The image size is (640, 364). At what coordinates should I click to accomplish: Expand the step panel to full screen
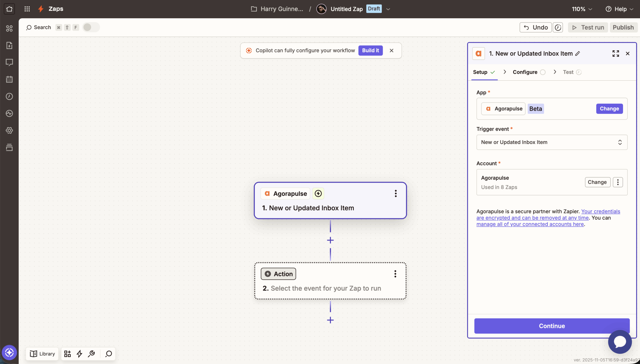pos(615,53)
